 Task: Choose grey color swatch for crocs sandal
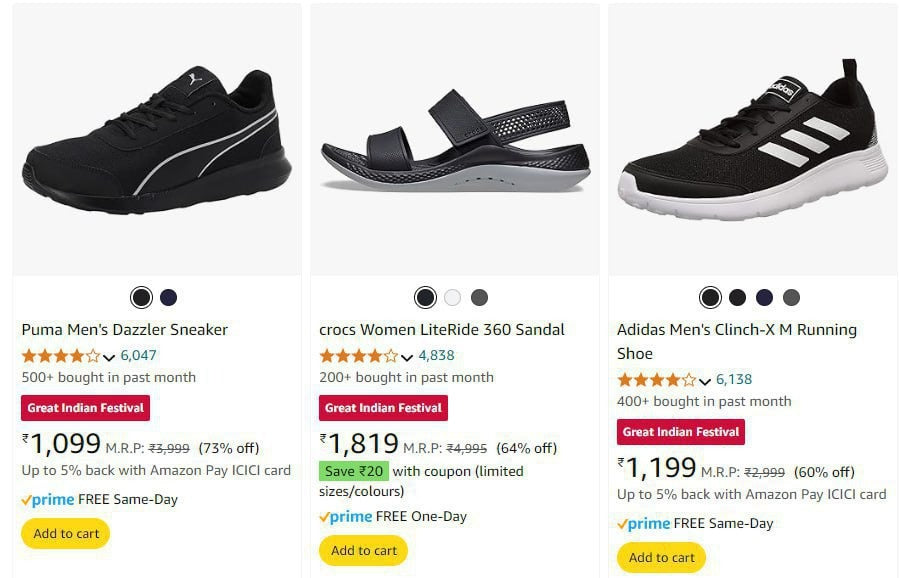479,298
